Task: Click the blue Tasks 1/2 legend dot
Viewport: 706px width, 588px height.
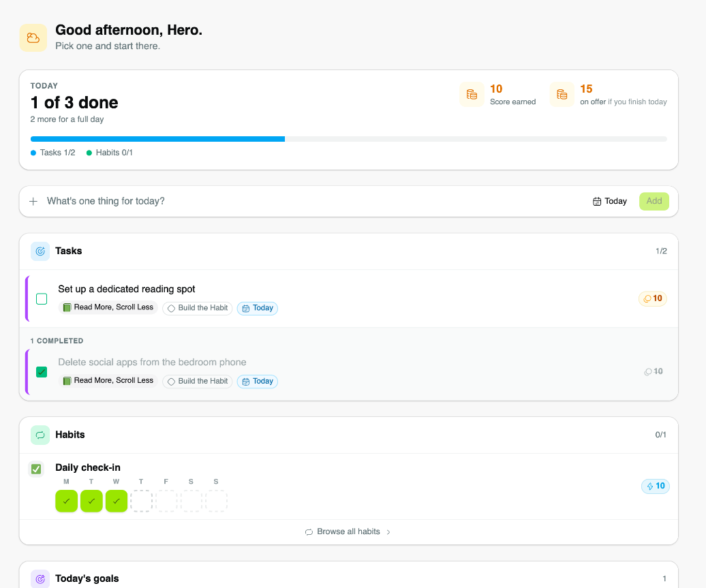Action: click(33, 153)
